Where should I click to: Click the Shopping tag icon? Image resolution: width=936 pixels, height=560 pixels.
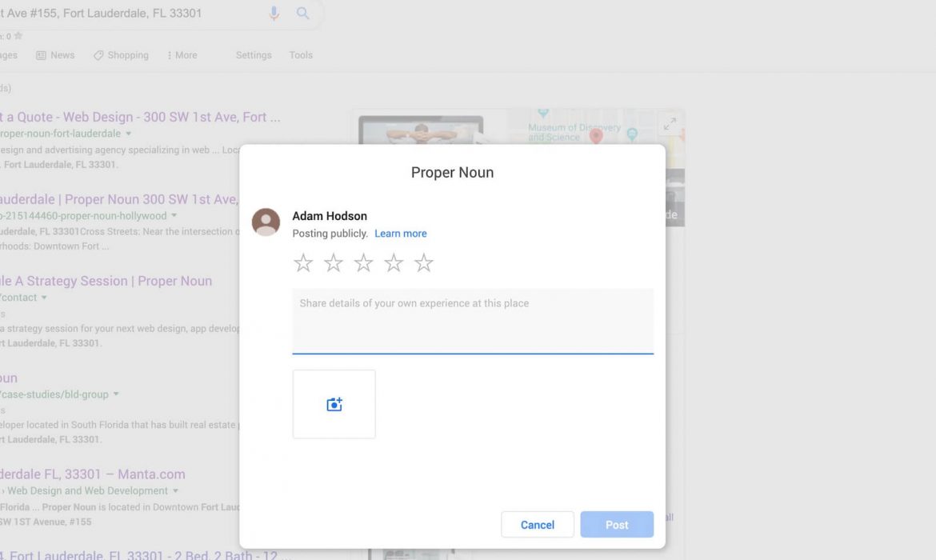pyautogui.click(x=98, y=55)
